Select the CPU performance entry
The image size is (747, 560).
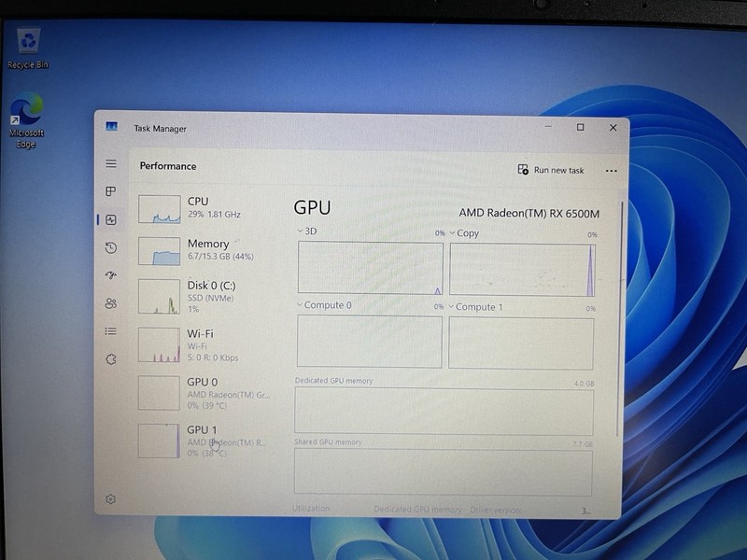click(207, 208)
